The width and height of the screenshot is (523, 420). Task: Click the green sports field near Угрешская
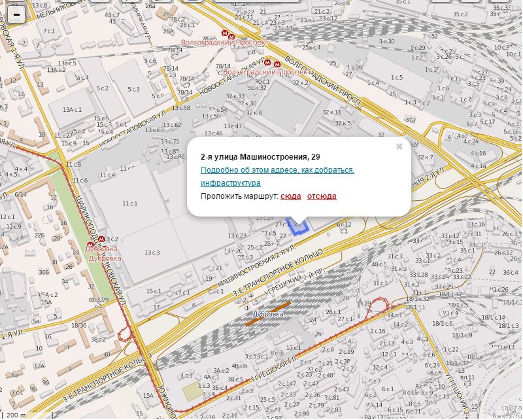tap(192, 392)
